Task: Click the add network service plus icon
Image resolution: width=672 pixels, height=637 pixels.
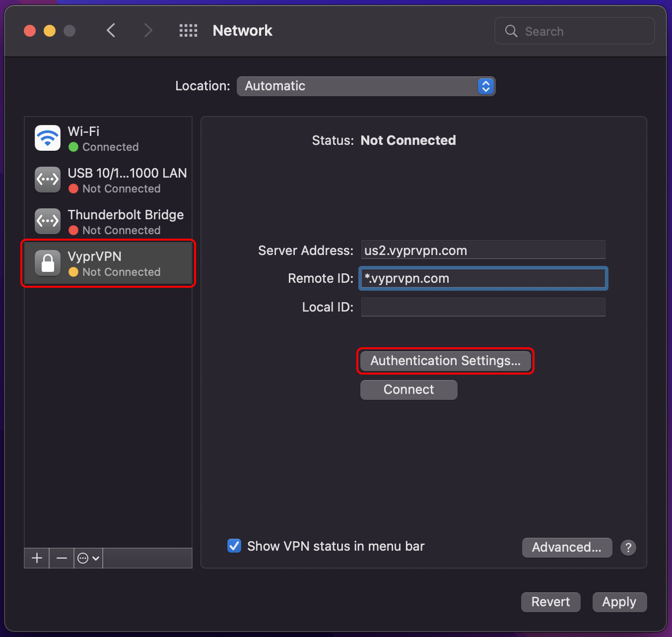Action: 36,558
